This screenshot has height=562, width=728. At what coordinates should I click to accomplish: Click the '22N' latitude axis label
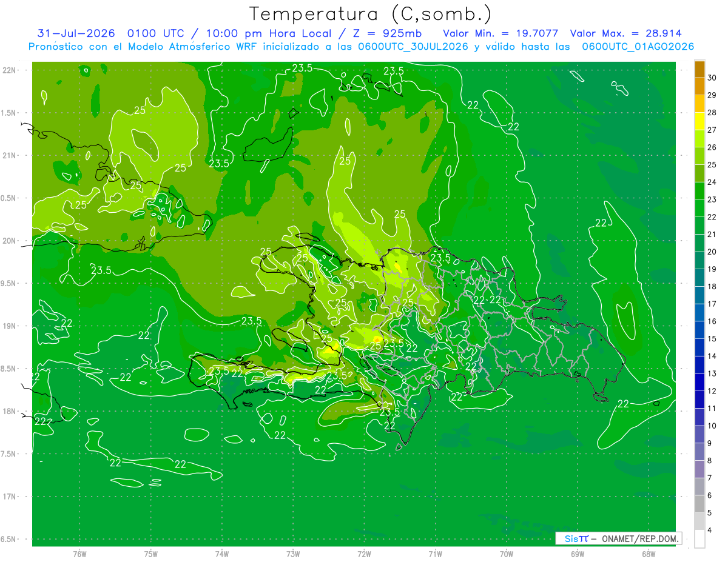(10, 70)
